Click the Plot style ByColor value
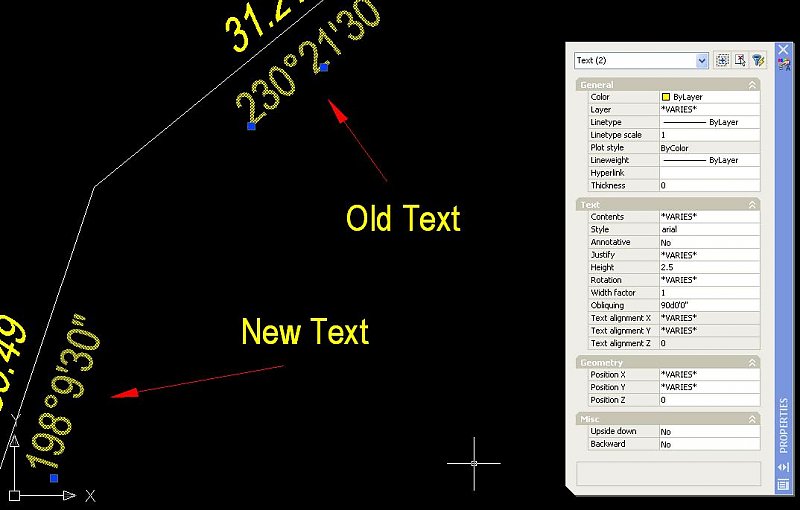The width and height of the screenshot is (800, 510). click(709, 148)
